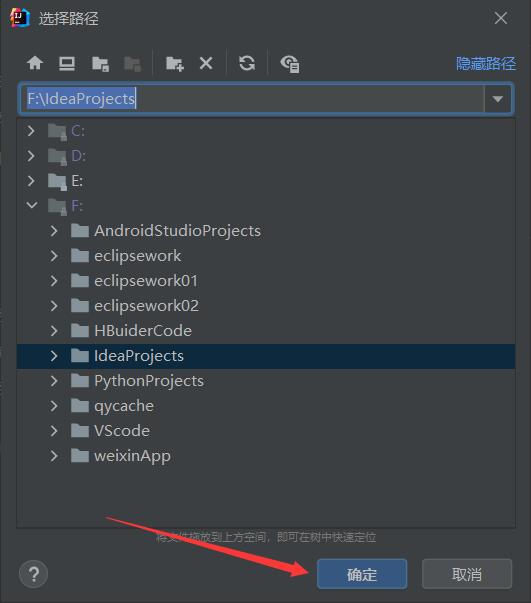This screenshot has height=603, width=531.
Task: Select the eclipsework01 folder name
Action: pos(146,281)
